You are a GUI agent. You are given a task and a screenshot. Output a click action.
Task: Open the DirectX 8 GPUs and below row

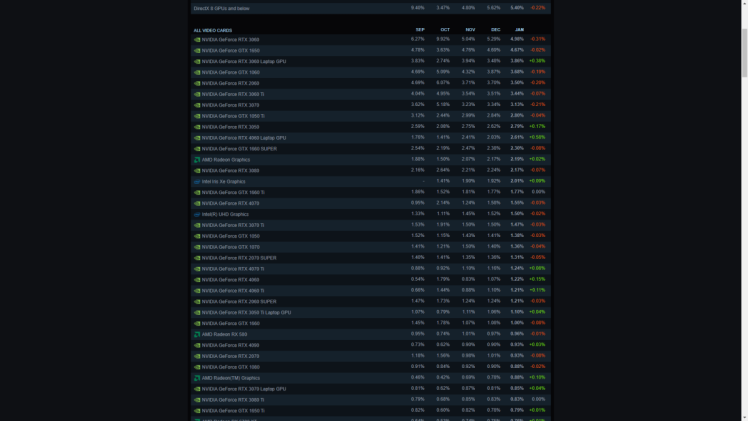tap(221, 8)
